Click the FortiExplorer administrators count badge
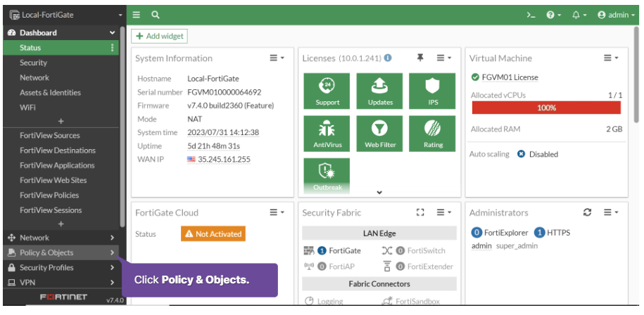The image size is (644, 315). [x=476, y=233]
